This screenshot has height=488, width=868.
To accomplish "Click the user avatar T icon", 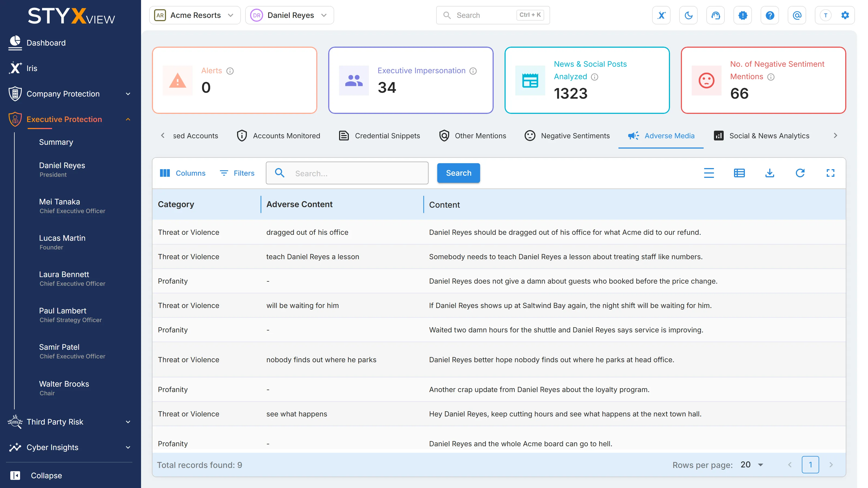I will click(x=825, y=15).
